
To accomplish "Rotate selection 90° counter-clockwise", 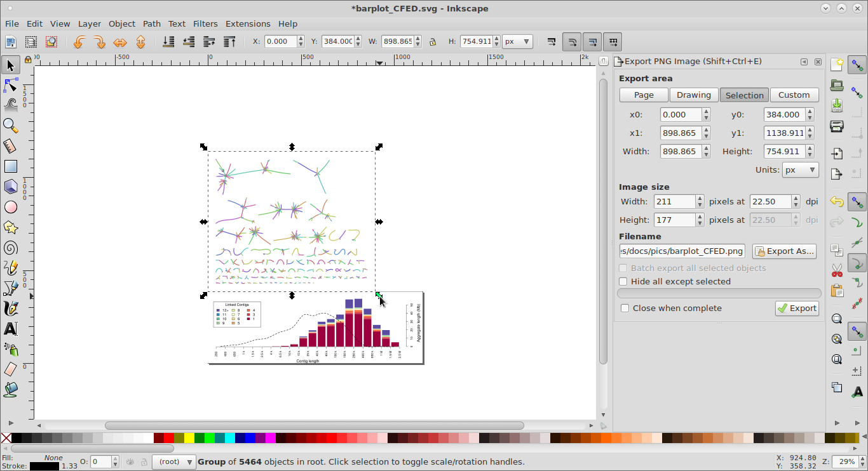I will click(x=79, y=42).
